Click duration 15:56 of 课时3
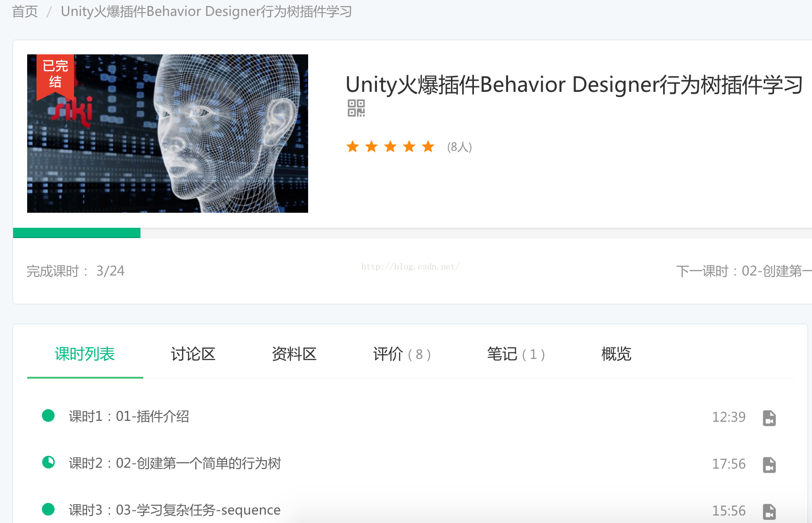 729,510
